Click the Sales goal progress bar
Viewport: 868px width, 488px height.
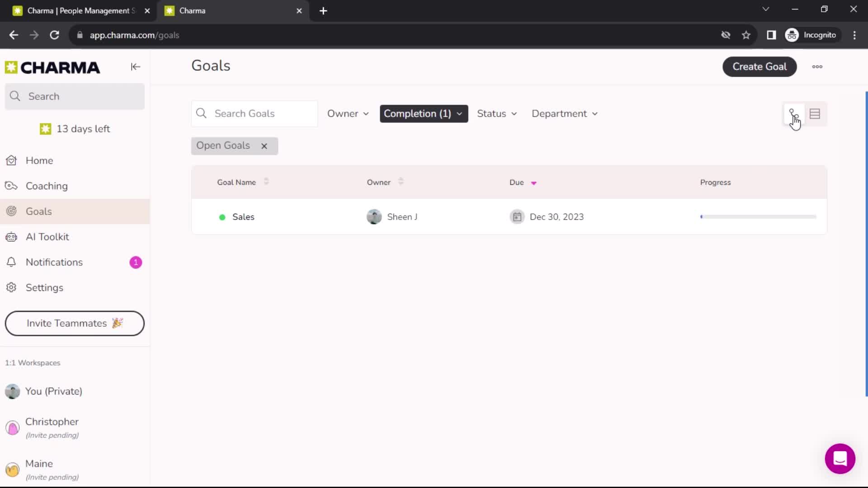(x=758, y=217)
